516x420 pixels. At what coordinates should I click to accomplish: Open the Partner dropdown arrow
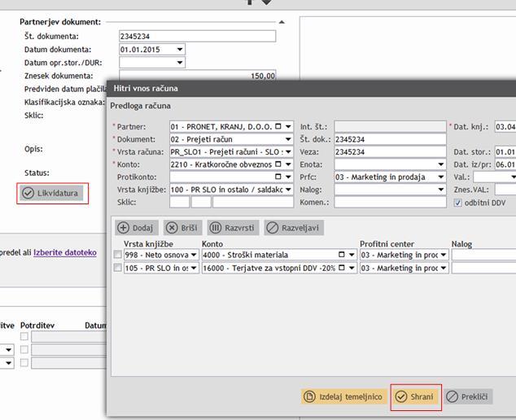tap(288, 127)
